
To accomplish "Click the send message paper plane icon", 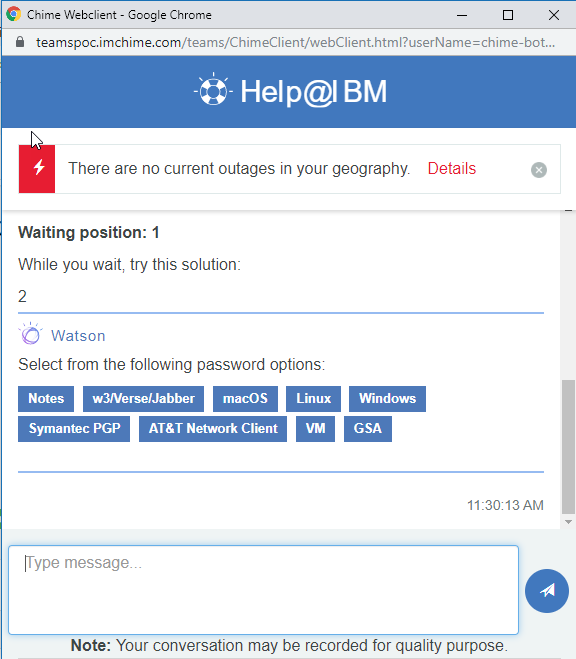I will (x=547, y=590).
